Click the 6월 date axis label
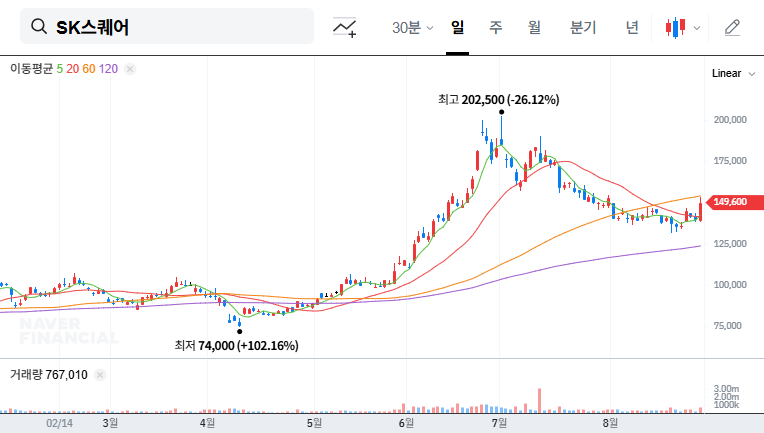 pos(406,423)
